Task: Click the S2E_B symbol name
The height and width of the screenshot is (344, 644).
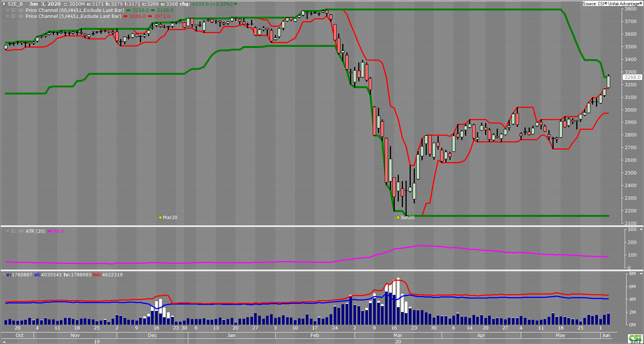Action: coord(15,4)
